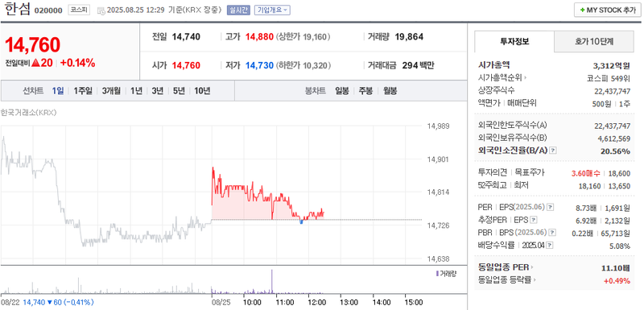Click the 8.73배 PER value
The height and width of the screenshot is (310, 644).
586,208
